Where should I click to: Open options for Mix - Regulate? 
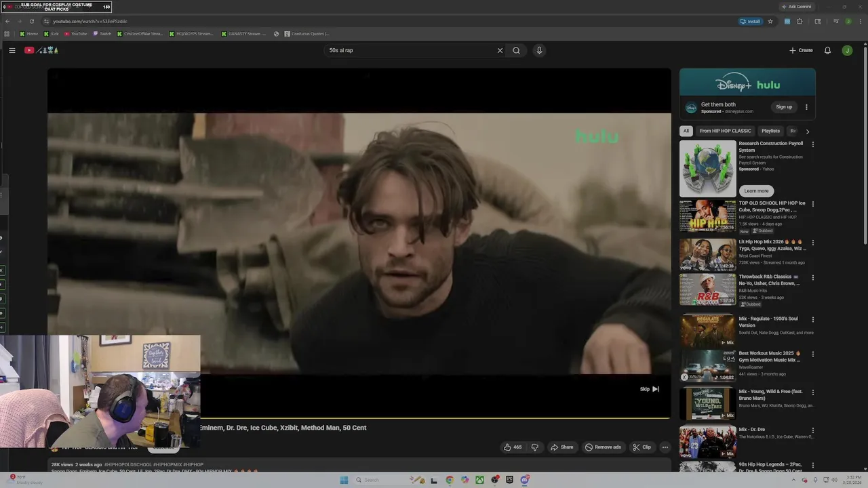tap(813, 319)
